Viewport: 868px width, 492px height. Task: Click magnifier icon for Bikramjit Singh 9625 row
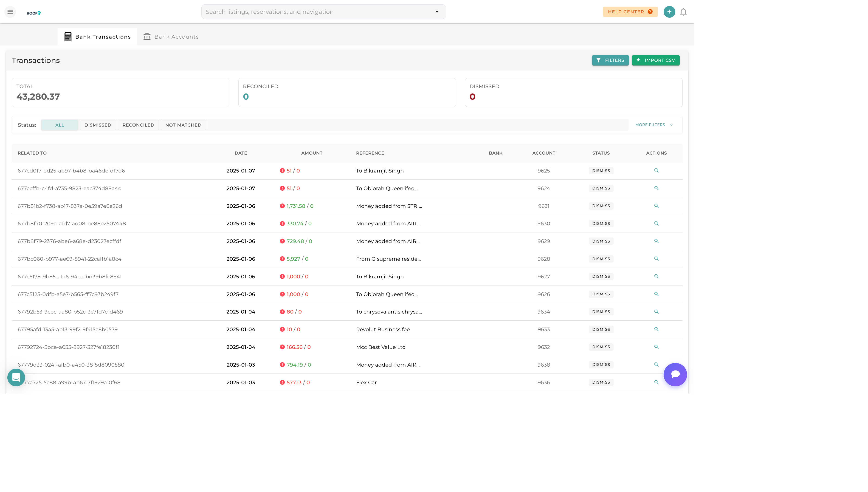[x=656, y=171]
